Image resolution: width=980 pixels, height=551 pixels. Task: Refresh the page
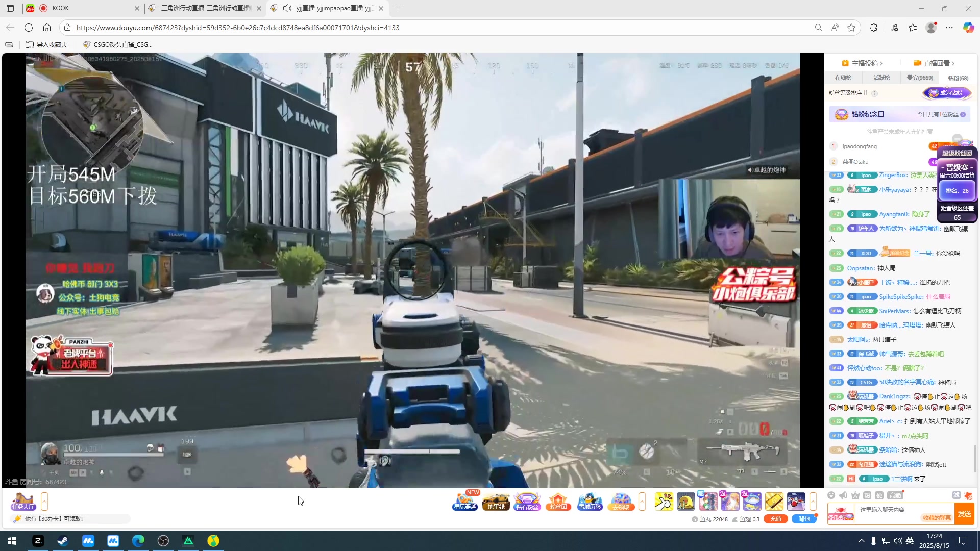(x=29, y=28)
